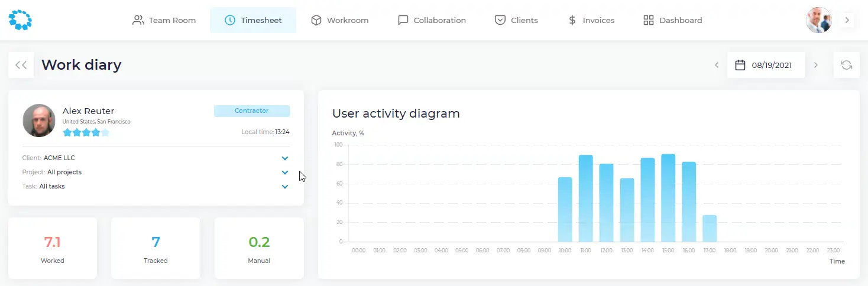Click the 15:00 activity bar in chart
868x286 pixels.
pyautogui.click(x=668, y=198)
